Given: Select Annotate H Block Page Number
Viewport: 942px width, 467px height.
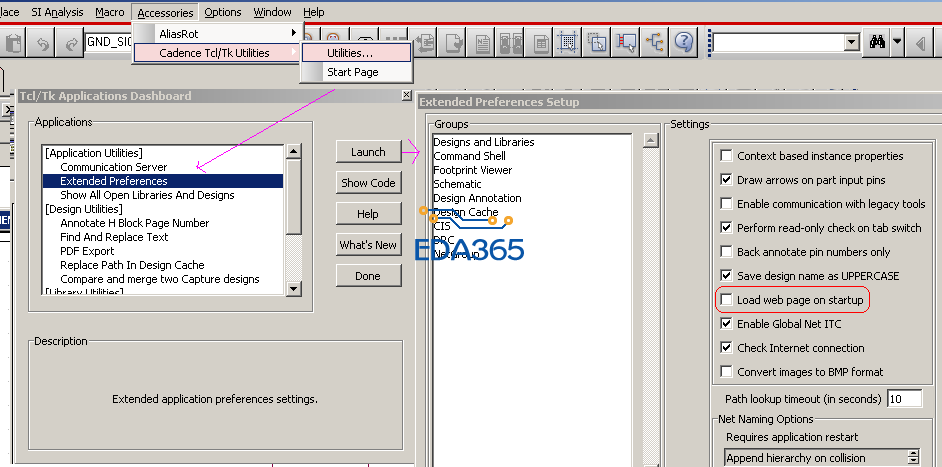Looking at the screenshot, I should pos(135,223).
